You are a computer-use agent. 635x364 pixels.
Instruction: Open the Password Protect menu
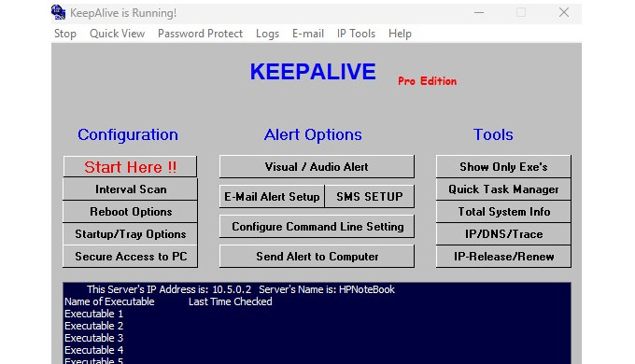pyautogui.click(x=200, y=34)
